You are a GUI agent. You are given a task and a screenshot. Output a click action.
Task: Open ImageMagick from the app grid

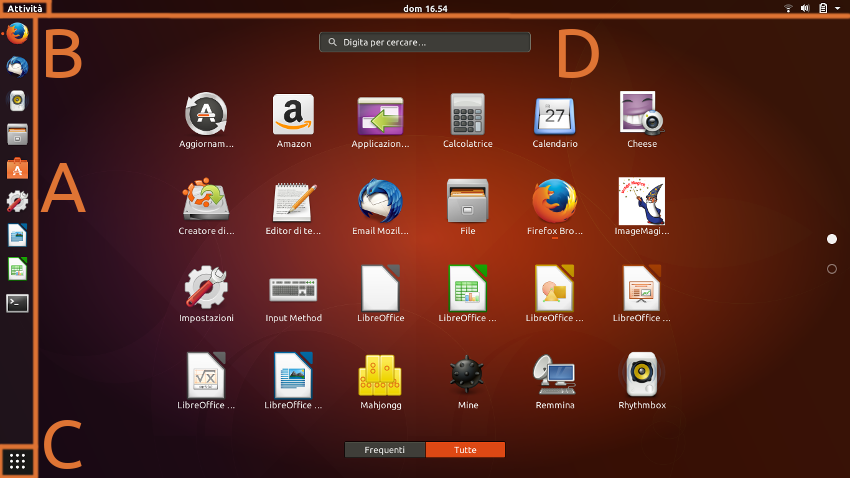pos(641,201)
